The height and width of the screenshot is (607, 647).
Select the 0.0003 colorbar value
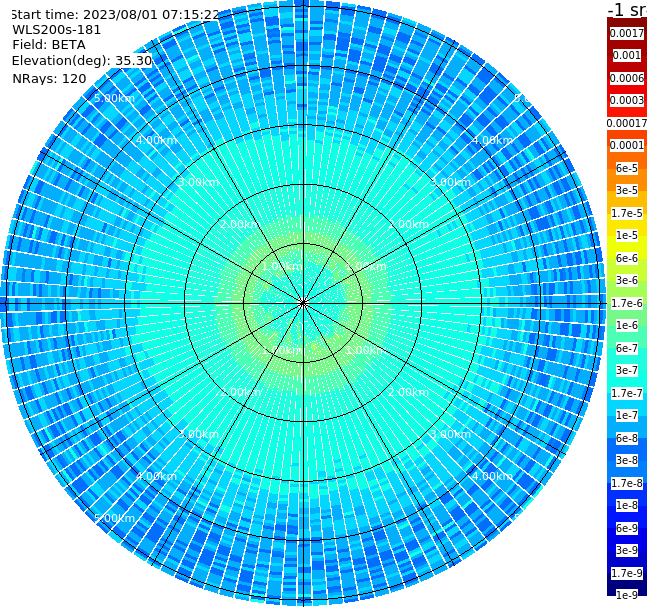point(627,100)
